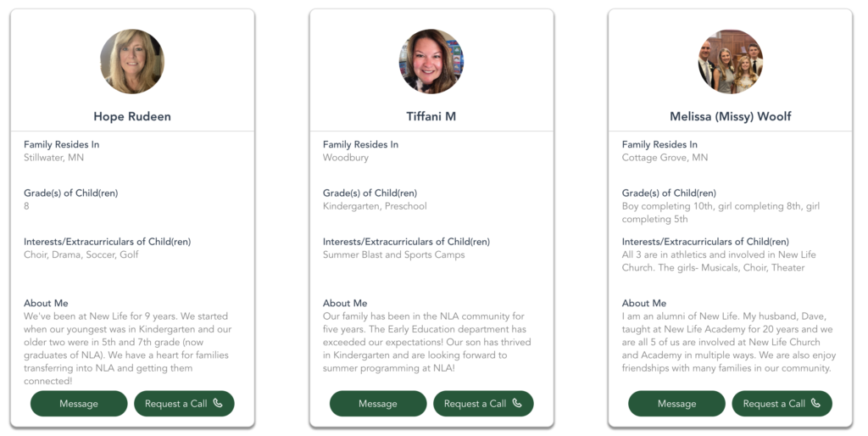Click Woodbury residence text
The width and height of the screenshot is (868, 436).
pyautogui.click(x=346, y=157)
